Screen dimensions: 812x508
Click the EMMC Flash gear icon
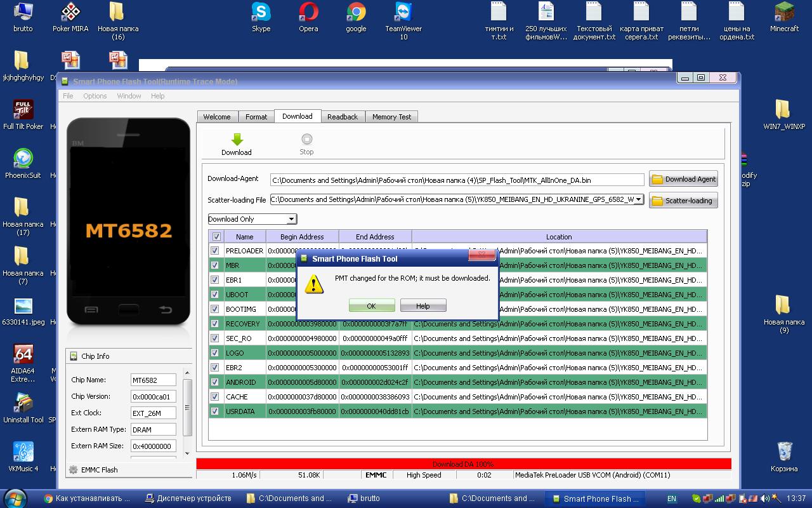tap(74, 470)
